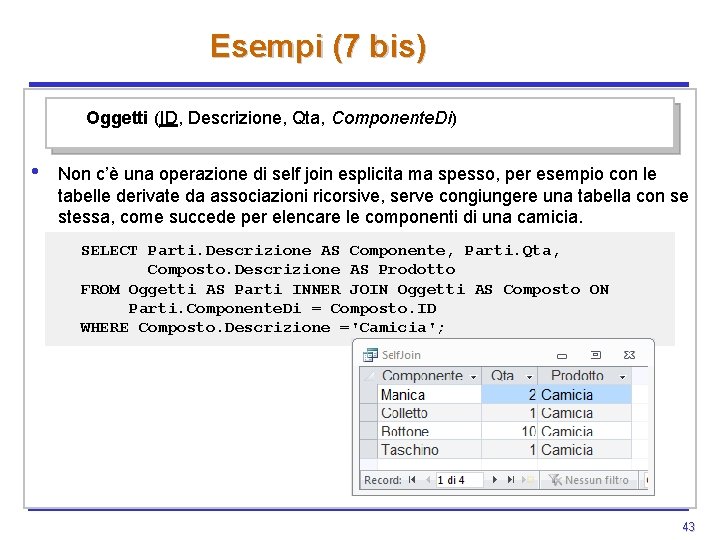Click the slide title 'Esempi (7 bis)'
The width and height of the screenshot is (720, 540).
click(318, 46)
